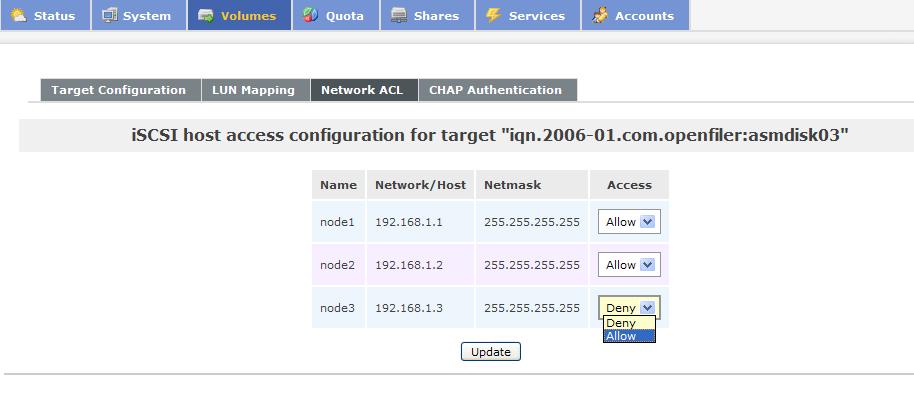
Task: Click the Services lightning bolt icon
Action: click(x=493, y=16)
